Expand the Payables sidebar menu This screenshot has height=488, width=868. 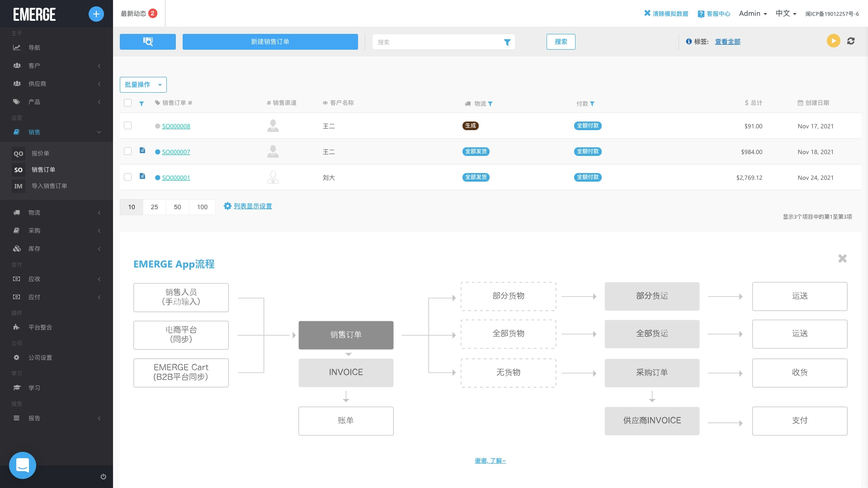(x=57, y=297)
